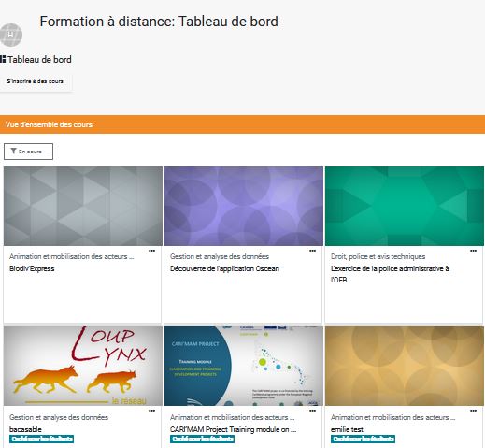Open 'L'exercice de la police administrative à l'OFB'
485x448 pixels.
pos(390,274)
